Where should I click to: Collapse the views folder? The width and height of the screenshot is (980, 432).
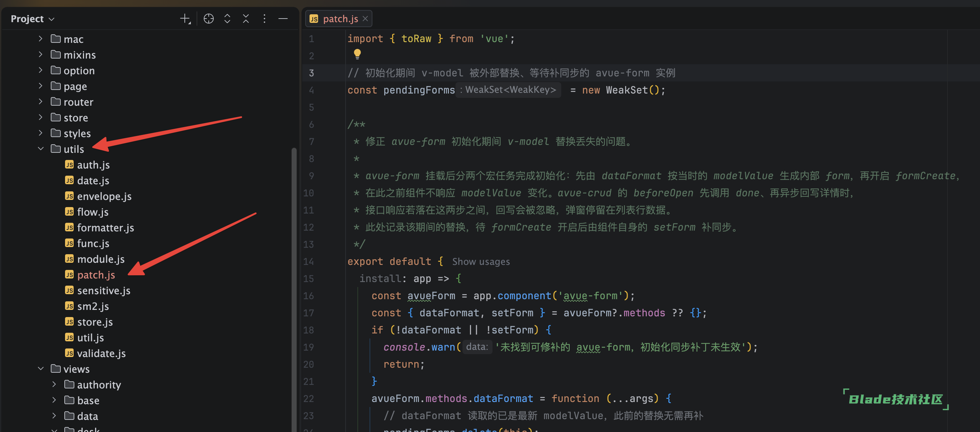(40, 368)
